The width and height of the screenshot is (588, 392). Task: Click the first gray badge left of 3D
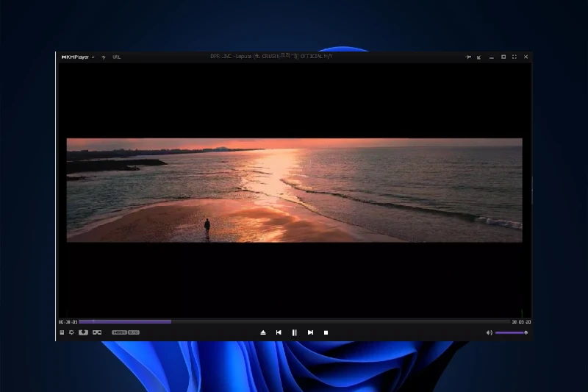(x=119, y=332)
